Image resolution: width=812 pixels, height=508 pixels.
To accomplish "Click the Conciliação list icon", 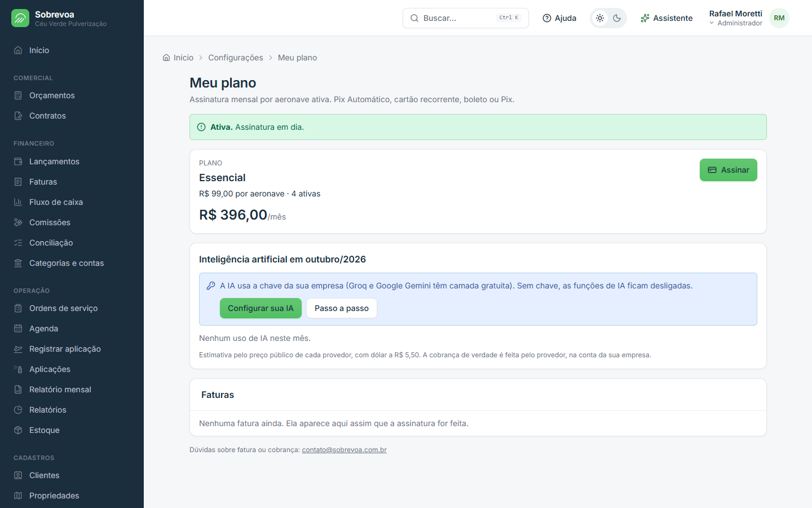I will click(x=18, y=243).
